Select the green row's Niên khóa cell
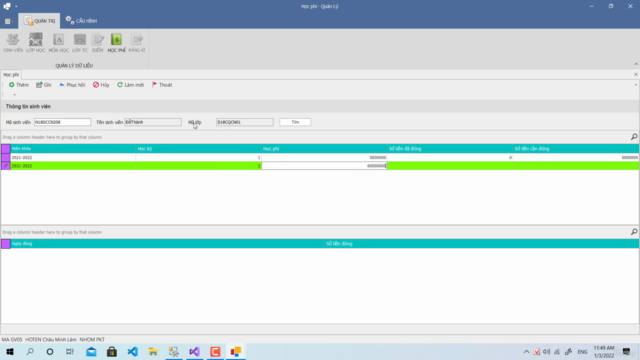Screen dimensions: 640x360 [73, 166]
